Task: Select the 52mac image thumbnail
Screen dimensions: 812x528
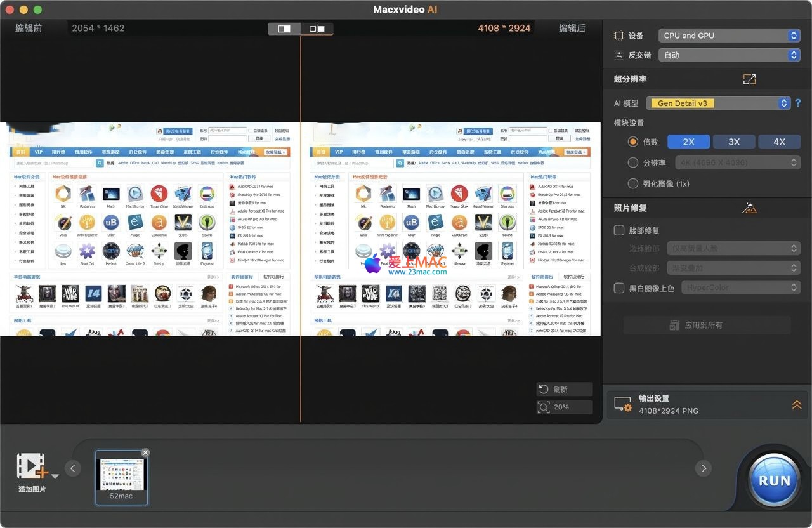Action: pos(121,473)
